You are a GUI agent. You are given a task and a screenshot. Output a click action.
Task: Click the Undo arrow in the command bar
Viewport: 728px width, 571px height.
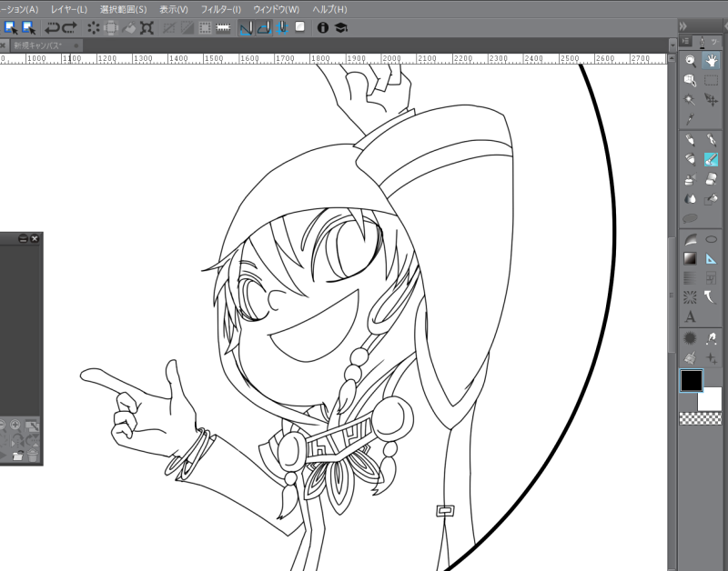pos(52,28)
